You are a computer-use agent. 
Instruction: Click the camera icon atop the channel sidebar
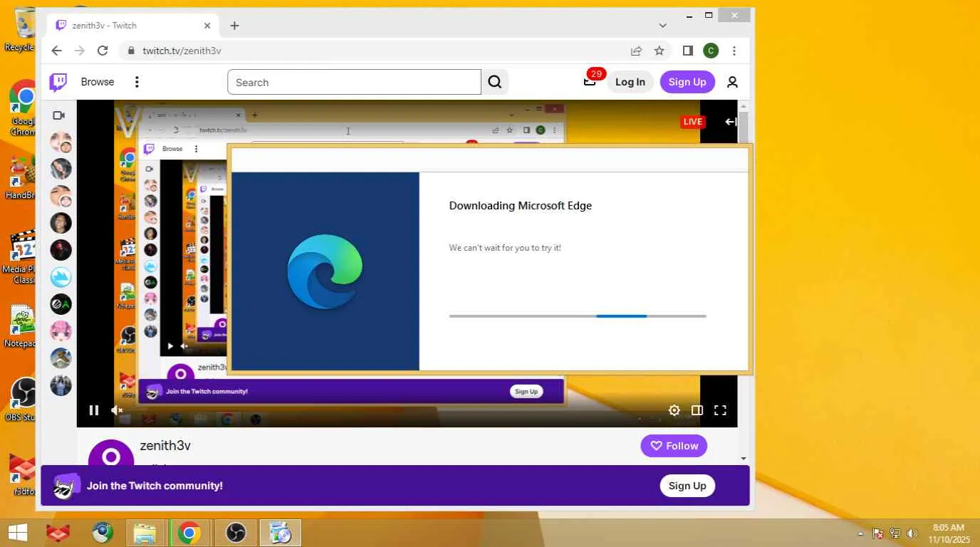coord(59,115)
